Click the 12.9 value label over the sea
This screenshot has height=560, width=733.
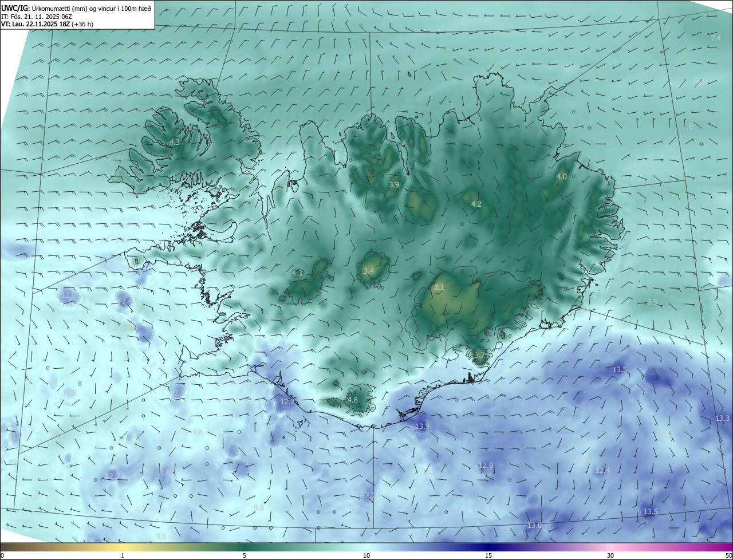(x=486, y=466)
